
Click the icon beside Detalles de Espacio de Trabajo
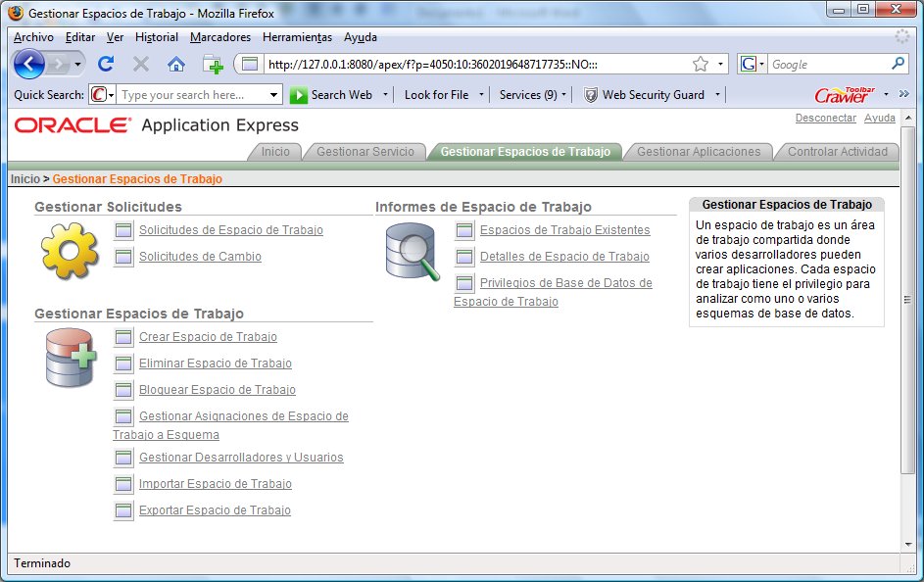click(x=464, y=257)
